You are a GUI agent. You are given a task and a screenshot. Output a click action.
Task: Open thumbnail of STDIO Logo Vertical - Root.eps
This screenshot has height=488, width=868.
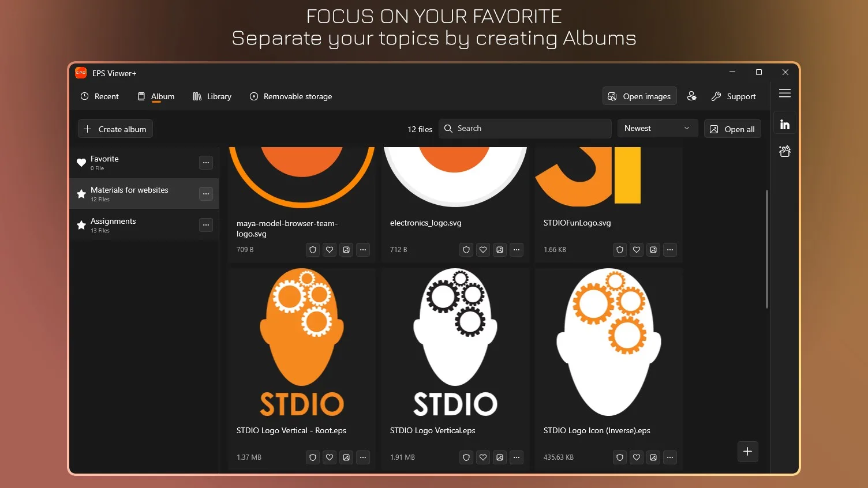pos(302,343)
